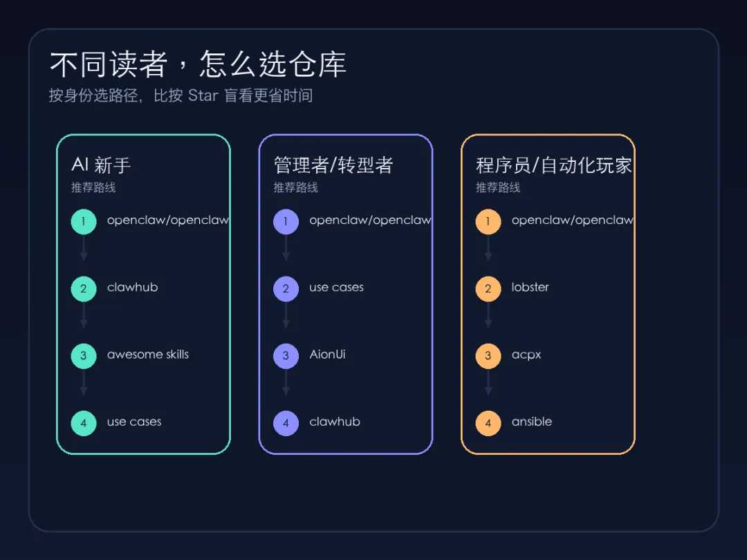Select the acpx repository label
This screenshot has height=560, width=747.
pyautogui.click(x=526, y=355)
